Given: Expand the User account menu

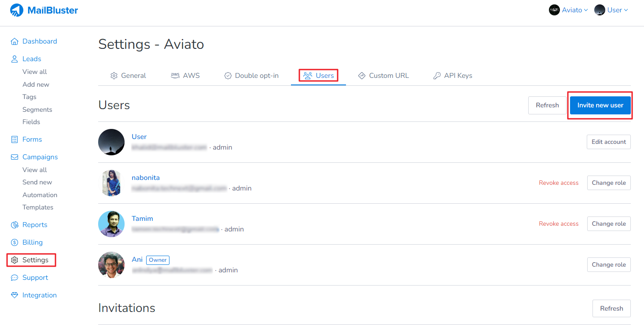Looking at the screenshot, I should [x=611, y=10].
